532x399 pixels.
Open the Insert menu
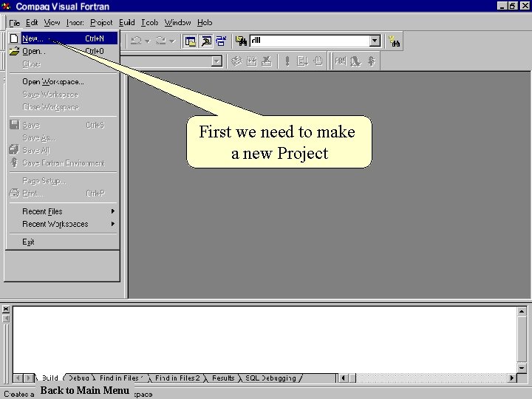pyautogui.click(x=75, y=23)
